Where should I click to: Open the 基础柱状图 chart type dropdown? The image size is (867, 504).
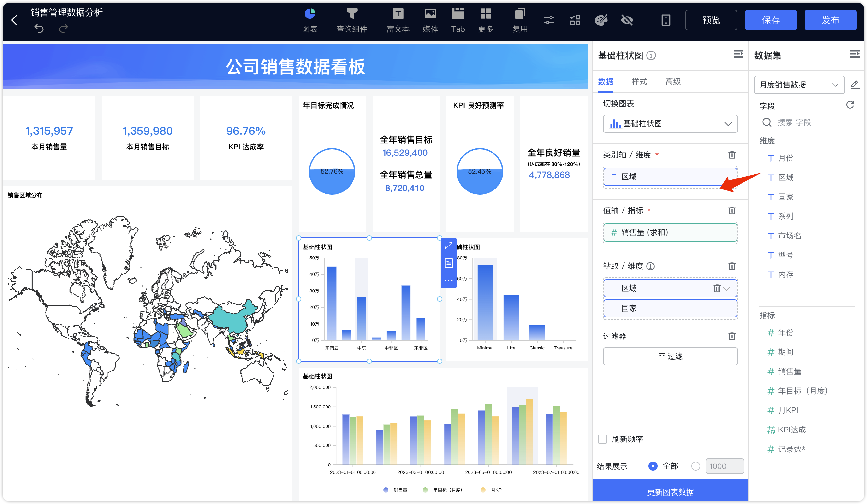[x=670, y=123]
